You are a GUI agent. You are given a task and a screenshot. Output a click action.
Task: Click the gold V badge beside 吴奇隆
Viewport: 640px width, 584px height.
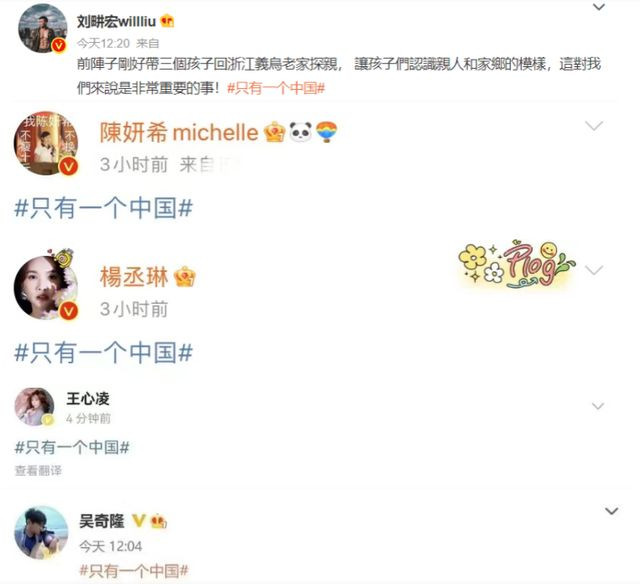[139, 520]
